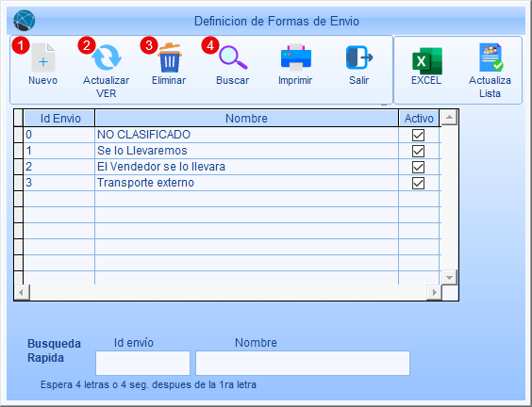Toggle Activo for El Vendedor se lo llevara
This screenshot has height=407, width=532.
coord(418,167)
